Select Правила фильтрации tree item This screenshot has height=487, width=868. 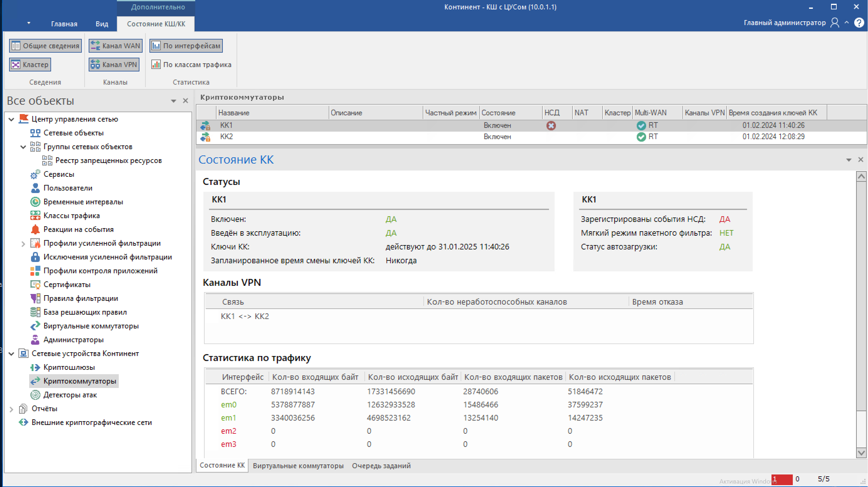click(x=81, y=298)
